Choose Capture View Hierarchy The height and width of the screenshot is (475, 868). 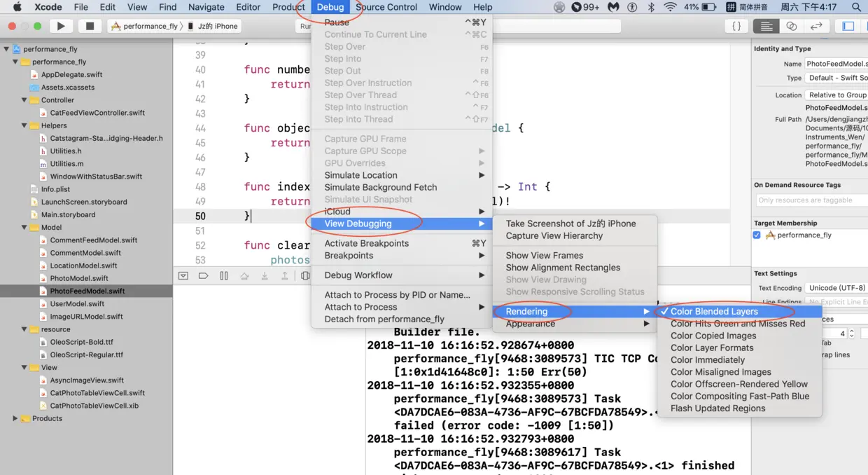[x=554, y=235]
